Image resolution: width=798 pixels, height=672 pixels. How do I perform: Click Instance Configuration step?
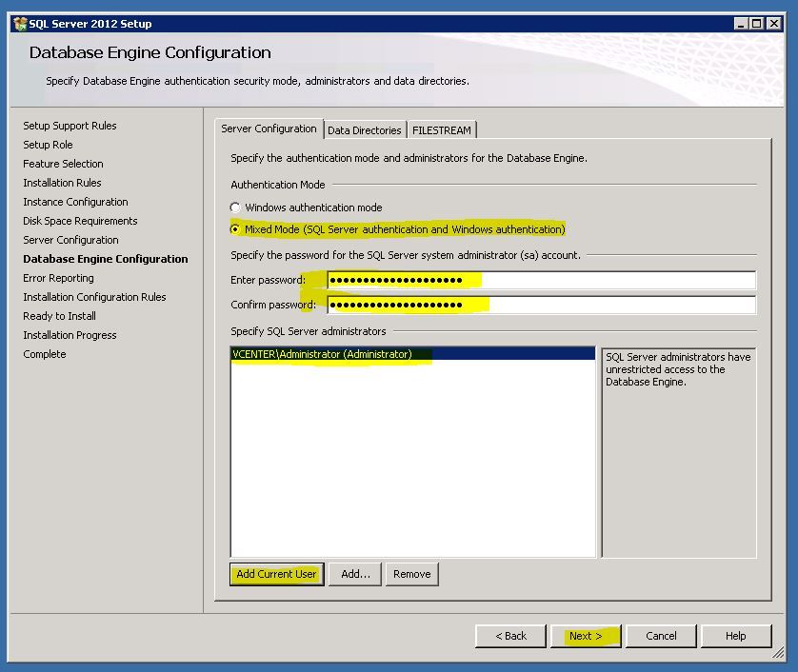[x=75, y=202]
